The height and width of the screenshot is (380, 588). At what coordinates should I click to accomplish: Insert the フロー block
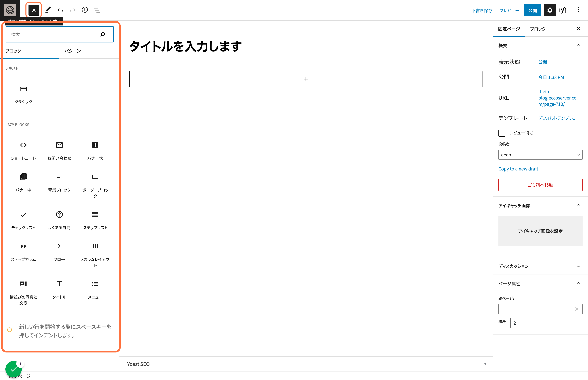pos(59,252)
